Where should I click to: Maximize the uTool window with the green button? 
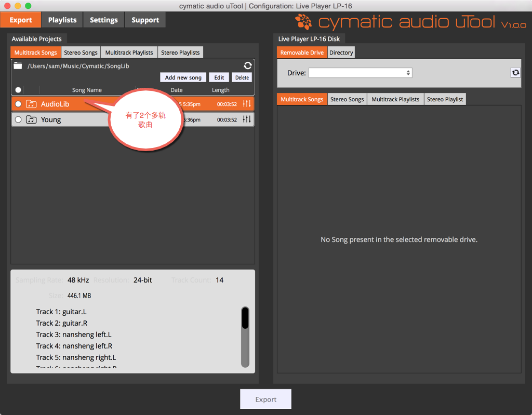(x=28, y=6)
